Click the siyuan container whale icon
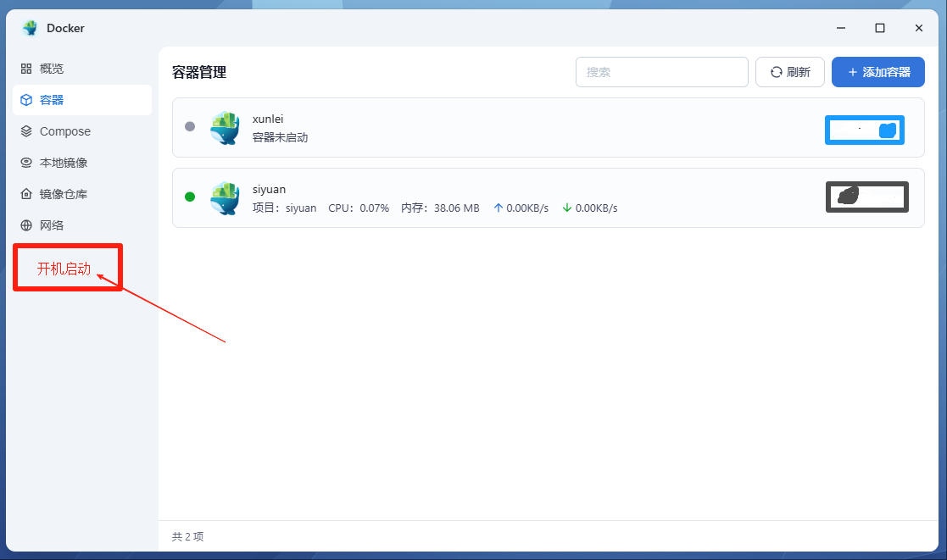Image resolution: width=947 pixels, height=560 pixels. point(226,198)
